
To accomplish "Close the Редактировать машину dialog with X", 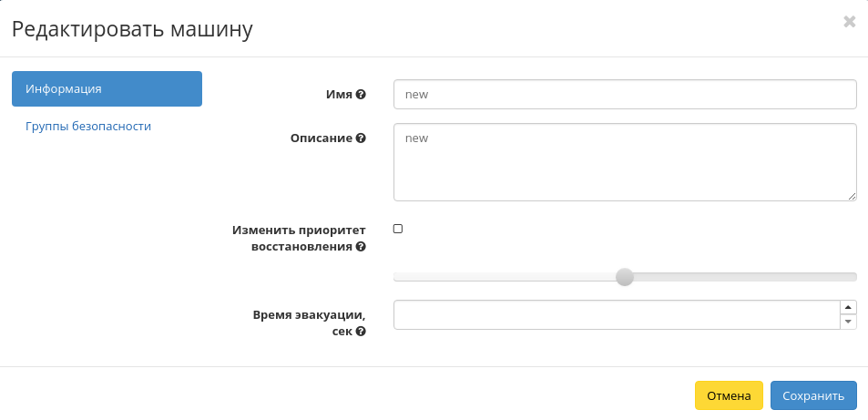I will pos(849,22).
